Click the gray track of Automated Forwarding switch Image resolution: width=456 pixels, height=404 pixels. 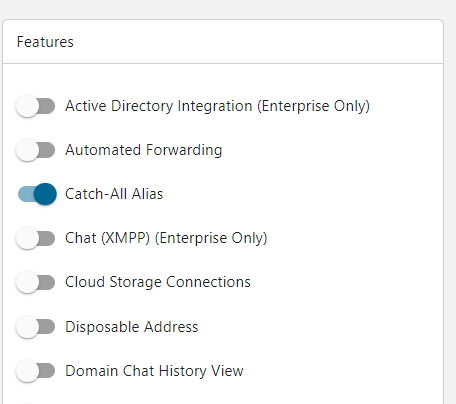click(47, 150)
